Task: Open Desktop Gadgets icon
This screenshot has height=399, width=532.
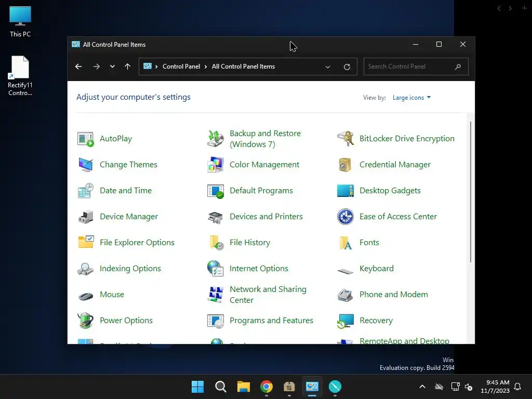Action: (345, 191)
